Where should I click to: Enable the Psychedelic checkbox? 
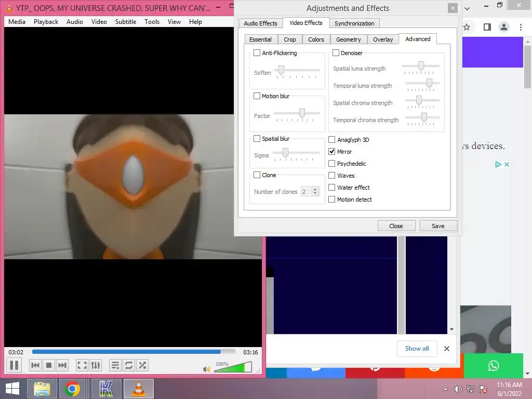pyautogui.click(x=332, y=164)
